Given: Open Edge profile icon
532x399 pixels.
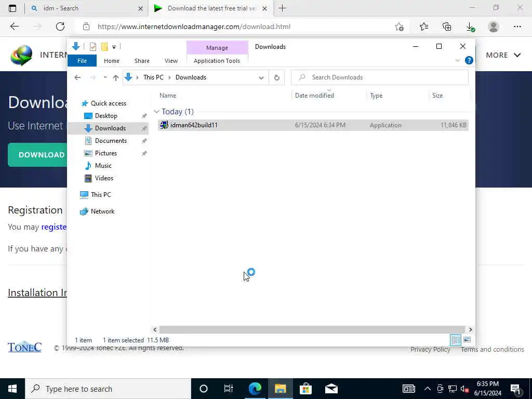Looking at the screenshot, I should click(x=494, y=26).
